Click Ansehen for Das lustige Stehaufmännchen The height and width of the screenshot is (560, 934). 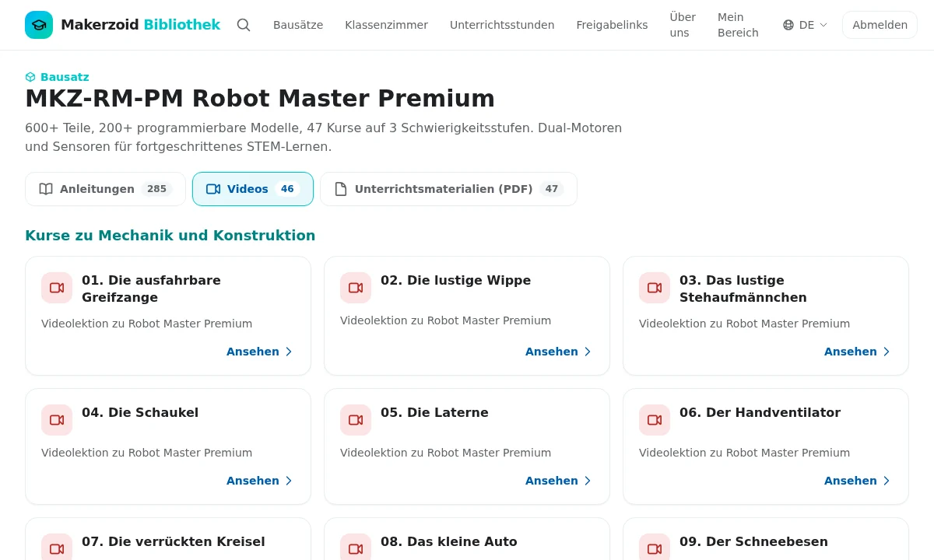pyautogui.click(x=858, y=352)
